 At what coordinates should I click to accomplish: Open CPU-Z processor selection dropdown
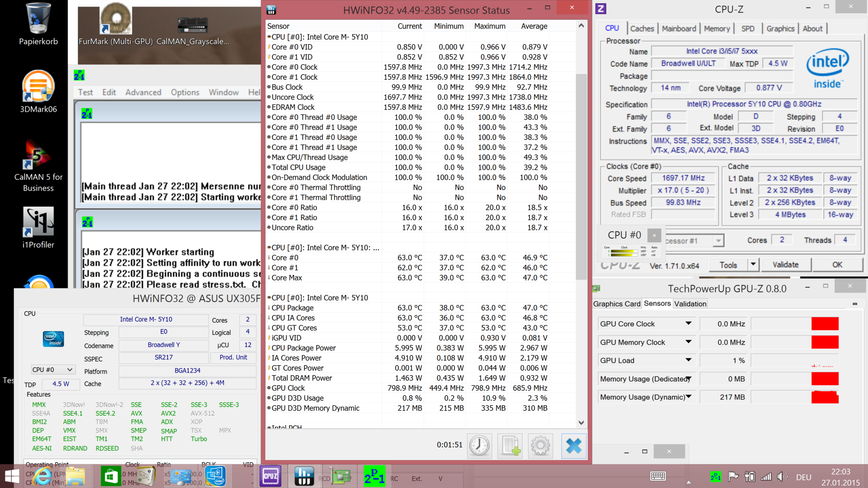pos(718,240)
